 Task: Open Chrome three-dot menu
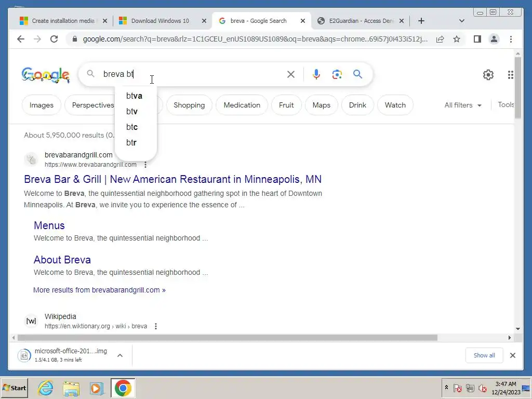(x=511, y=39)
